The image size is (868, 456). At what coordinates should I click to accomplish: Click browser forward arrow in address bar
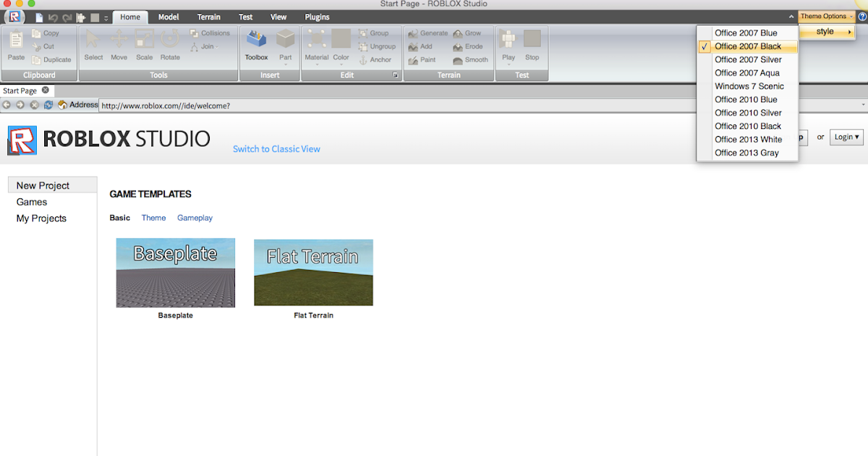20,105
